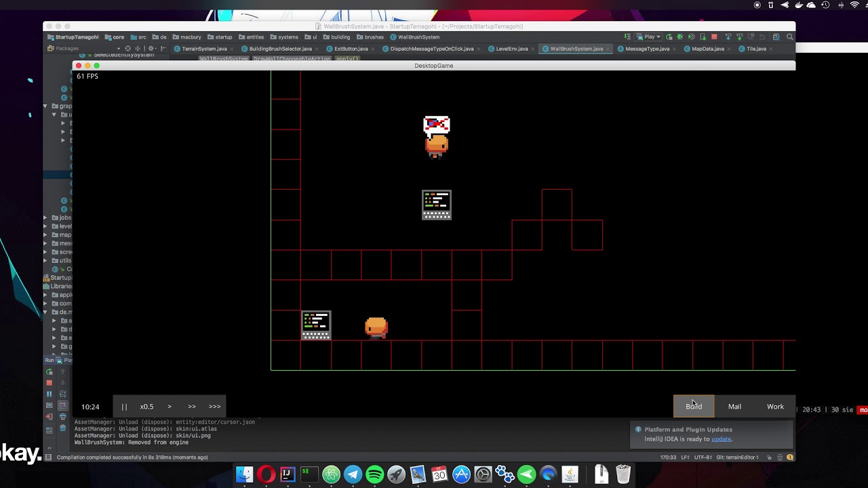This screenshot has width=868, height=488.
Task: Click the Print icon in Run panel
Action: pos(62,417)
